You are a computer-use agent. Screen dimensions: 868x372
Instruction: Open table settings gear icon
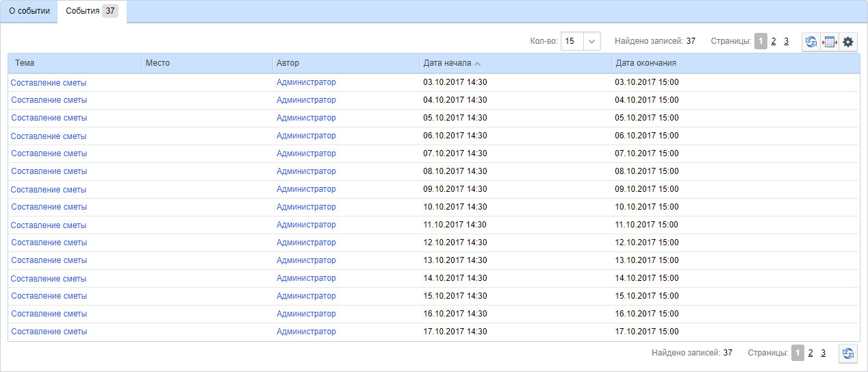[x=848, y=42]
